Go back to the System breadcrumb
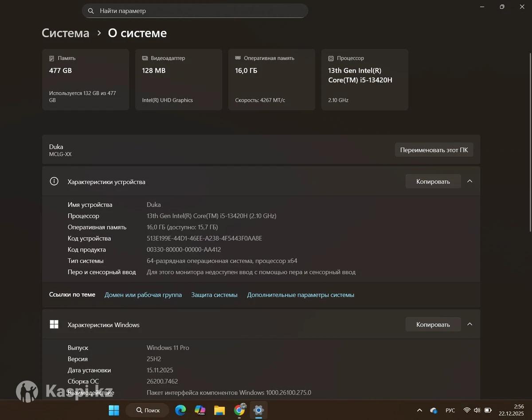 (65, 33)
